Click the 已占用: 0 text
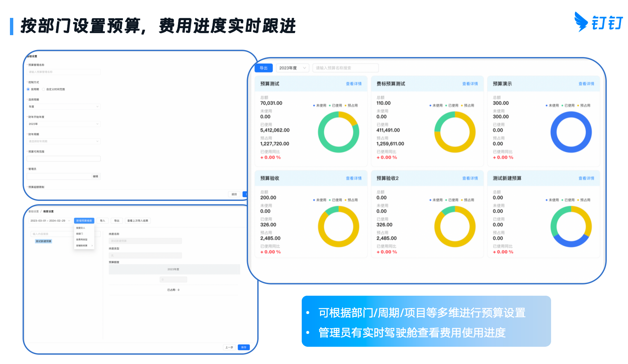Viewport: 628px width, 364px height. tap(173, 290)
